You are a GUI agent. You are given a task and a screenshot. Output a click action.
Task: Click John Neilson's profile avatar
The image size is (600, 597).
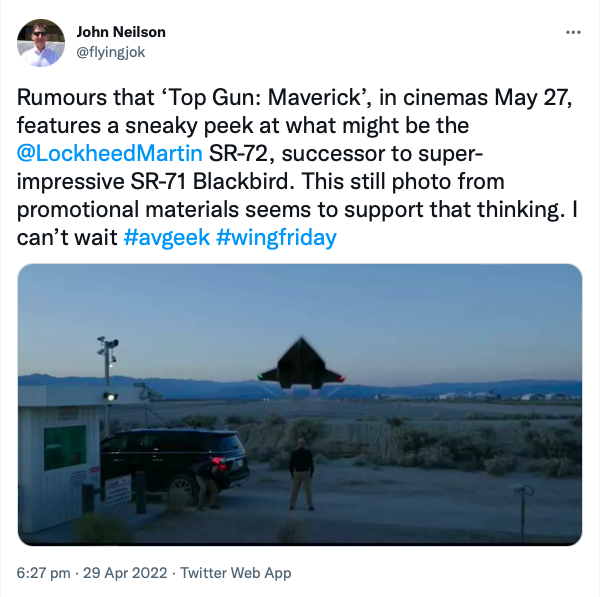pyautogui.click(x=41, y=42)
